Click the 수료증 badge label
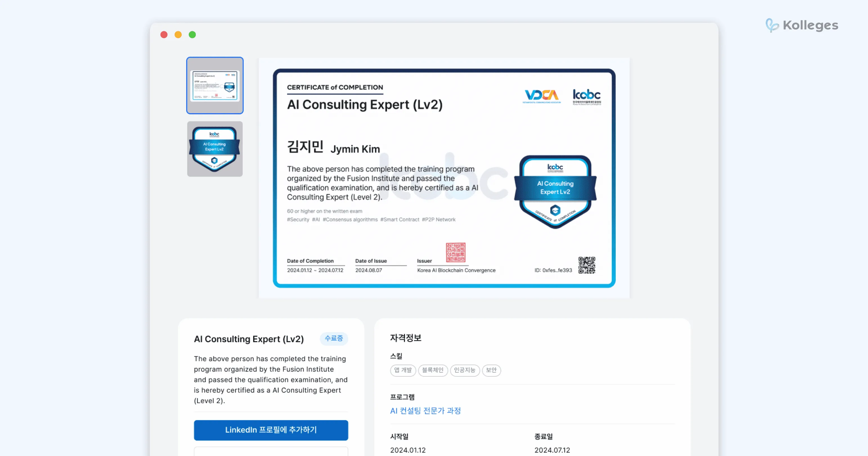Viewport: 868px width, 456px height. [x=334, y=338]
